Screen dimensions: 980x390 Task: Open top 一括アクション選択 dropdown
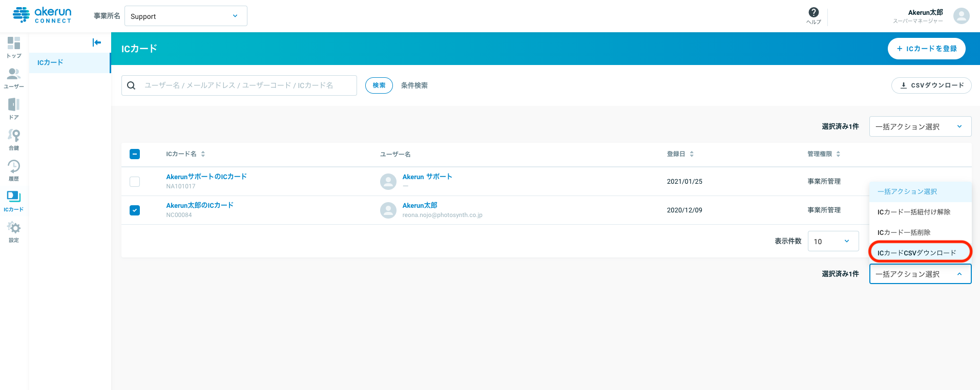click(x=920, y=126)
